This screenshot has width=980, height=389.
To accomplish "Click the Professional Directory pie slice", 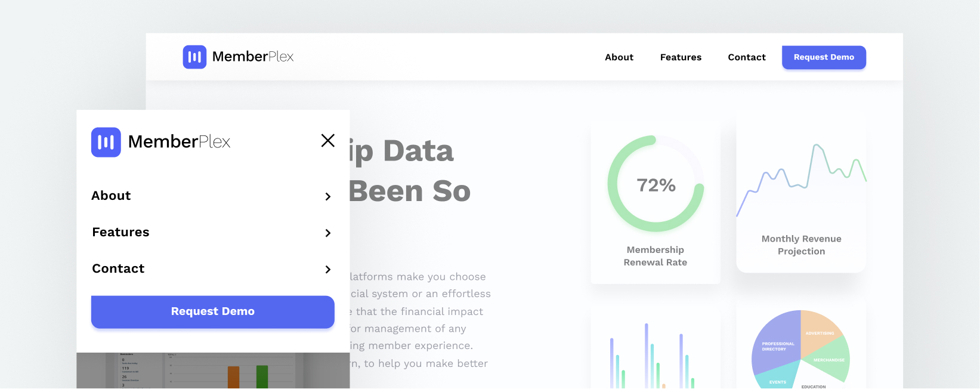I will coord(778,346).
